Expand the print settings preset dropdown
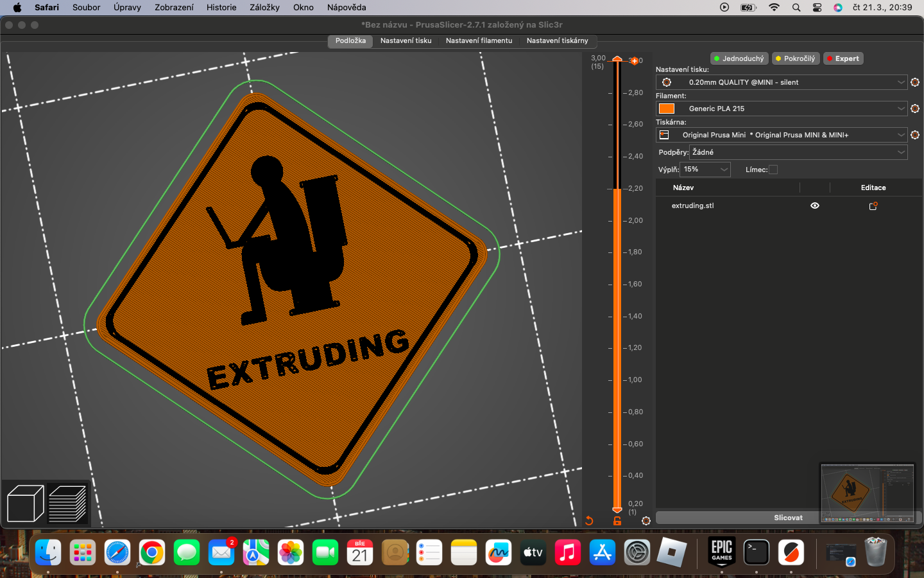 tap(782, 82)
